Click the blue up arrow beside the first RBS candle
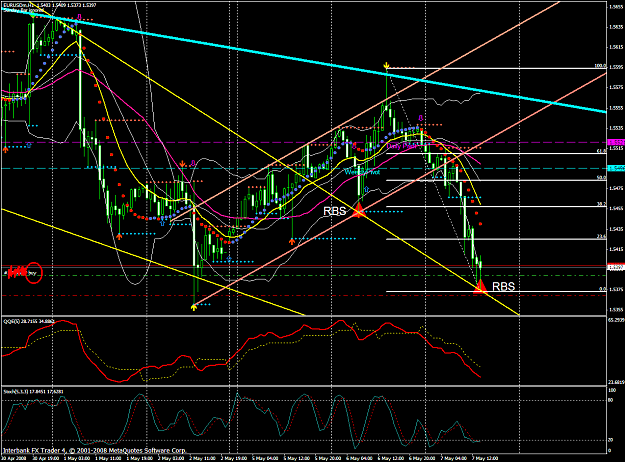Image resolution: width=625 pixels, height=462 pixels. [366, 189]
